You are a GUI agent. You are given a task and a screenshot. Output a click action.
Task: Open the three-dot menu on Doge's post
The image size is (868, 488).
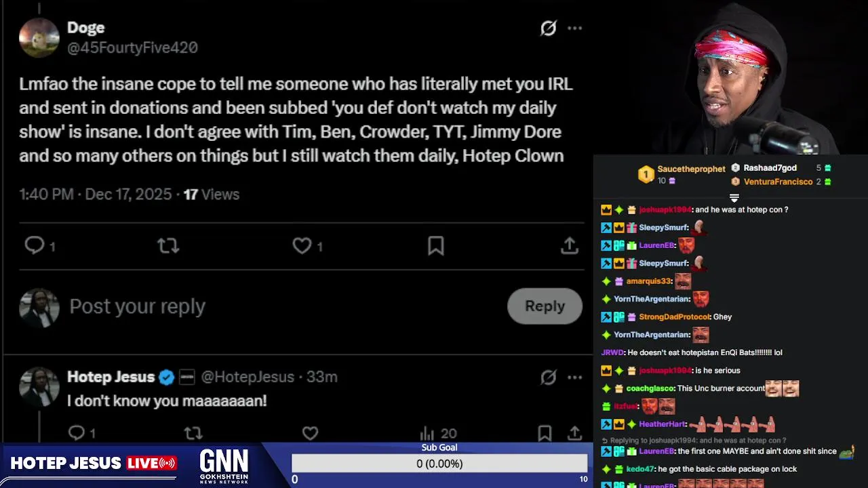(x=575, y=28)
